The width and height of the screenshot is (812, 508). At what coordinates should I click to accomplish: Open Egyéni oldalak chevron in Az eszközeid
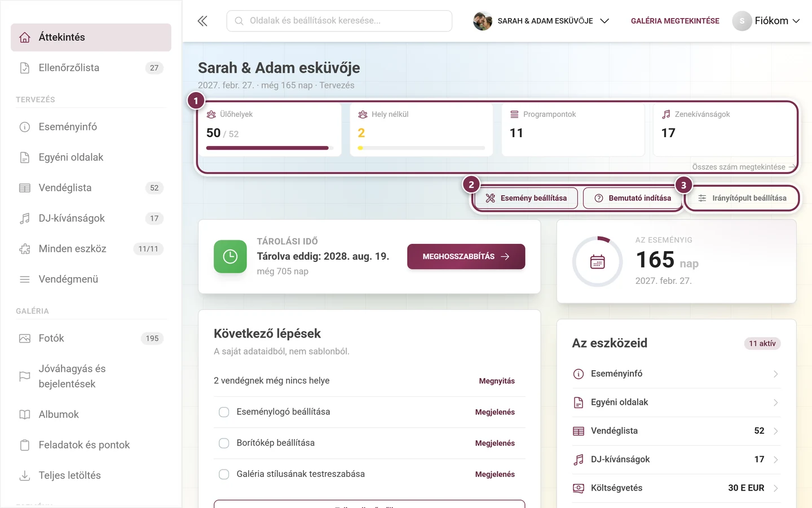(x=776, y=402)
